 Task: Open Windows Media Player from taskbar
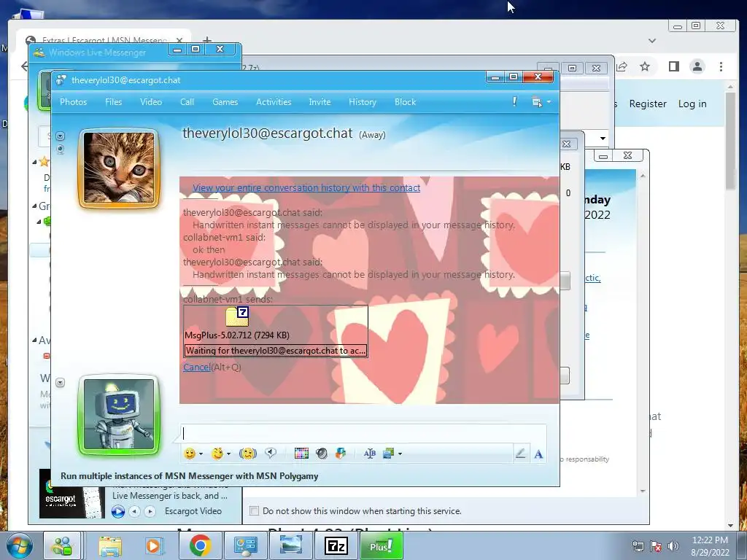pos(155,545)
